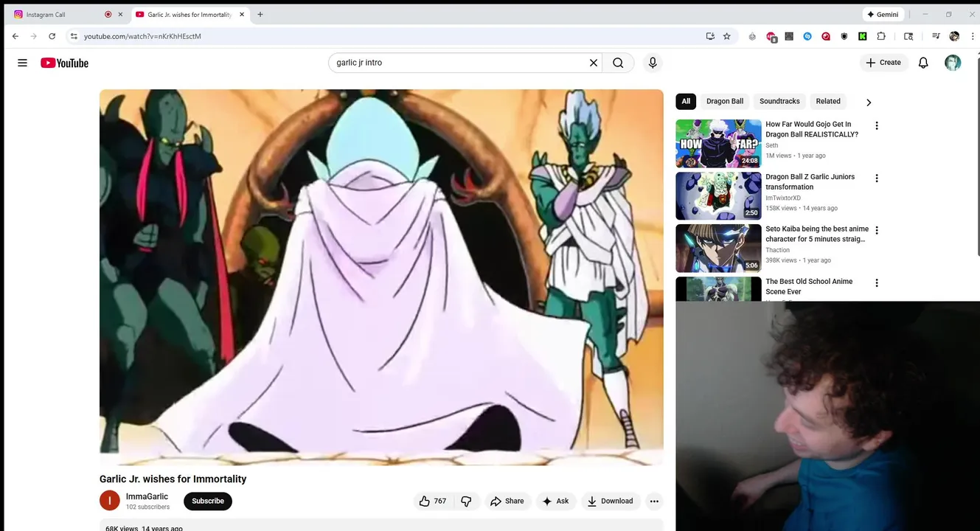
Task: Open options for How Far Would Gojo video
Action: 877,126
